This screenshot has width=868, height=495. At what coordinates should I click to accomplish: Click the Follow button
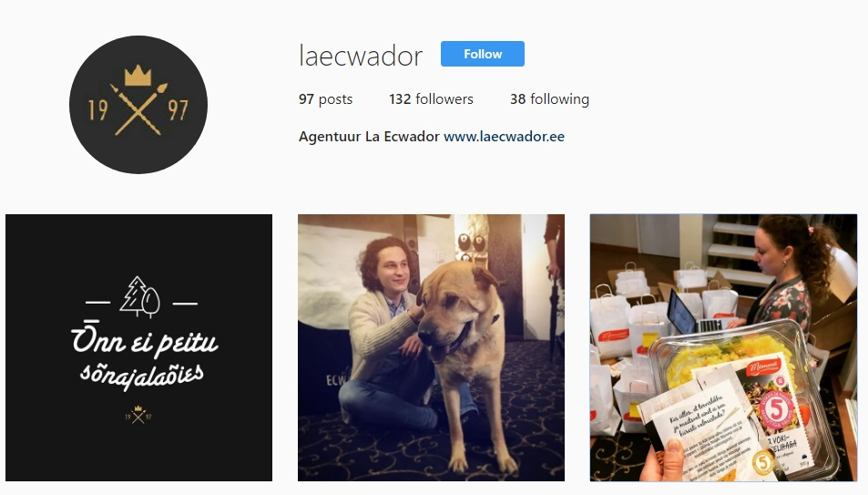pos(482,54)
